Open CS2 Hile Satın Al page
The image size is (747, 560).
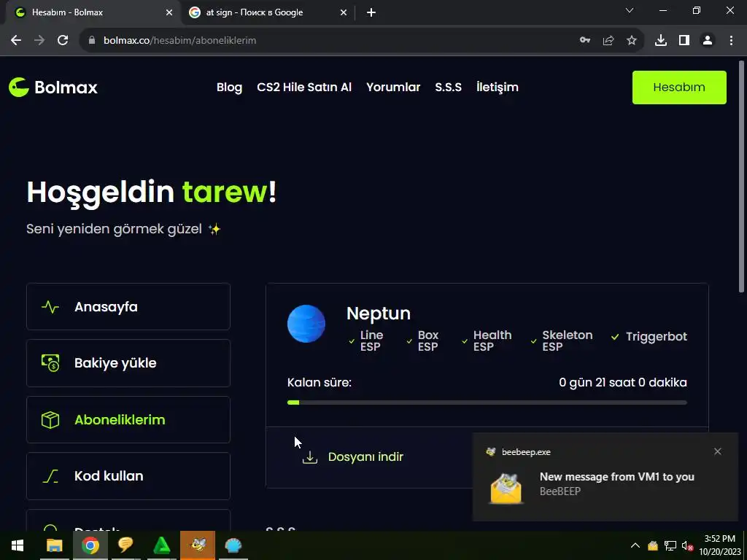point(304,87)
